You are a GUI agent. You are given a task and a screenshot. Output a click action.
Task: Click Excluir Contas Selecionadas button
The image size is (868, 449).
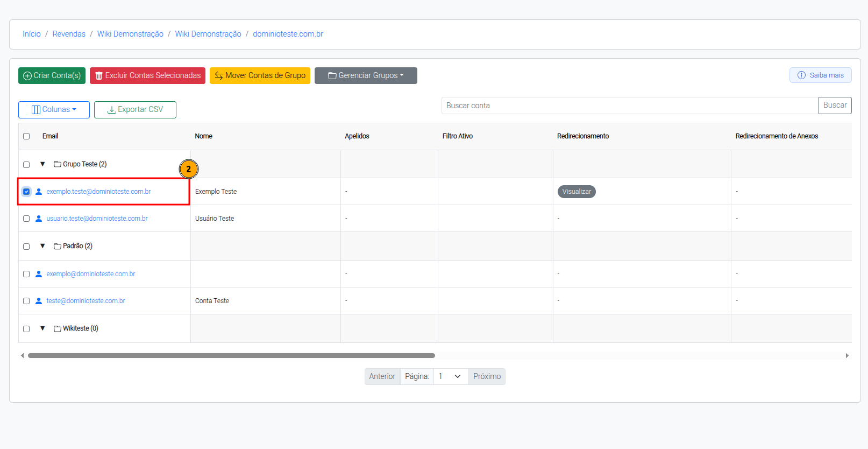pos(147,75)
